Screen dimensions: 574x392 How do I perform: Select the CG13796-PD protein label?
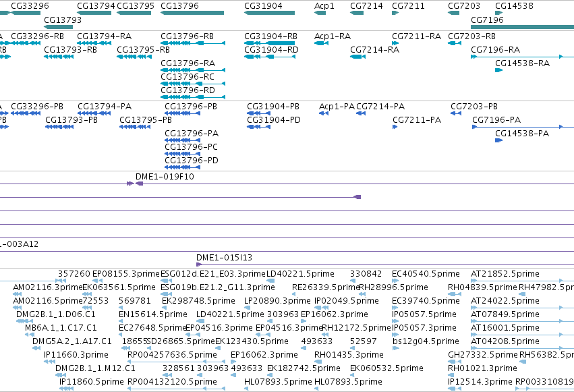(x=192, y=161)
